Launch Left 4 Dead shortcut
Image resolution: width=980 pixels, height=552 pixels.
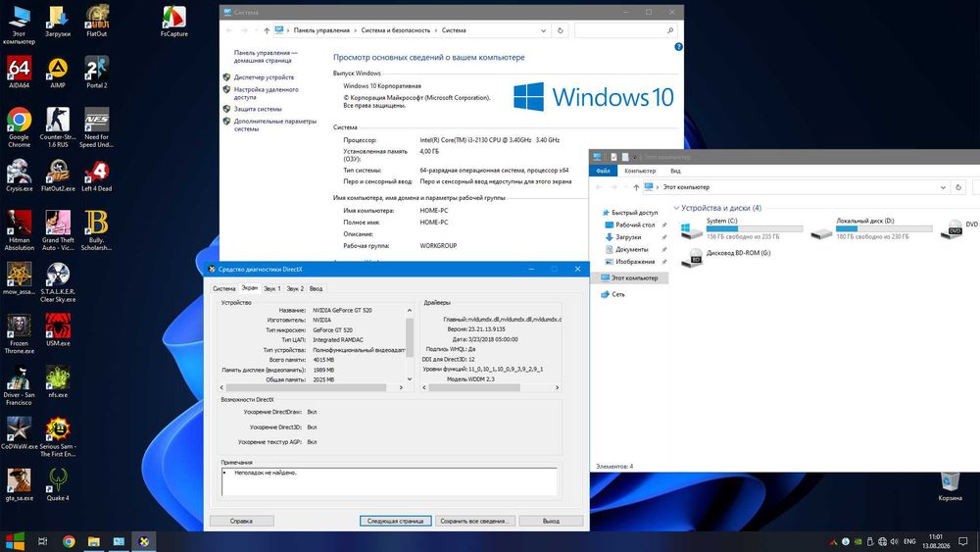pyautogui.click(x=96, y=176)
